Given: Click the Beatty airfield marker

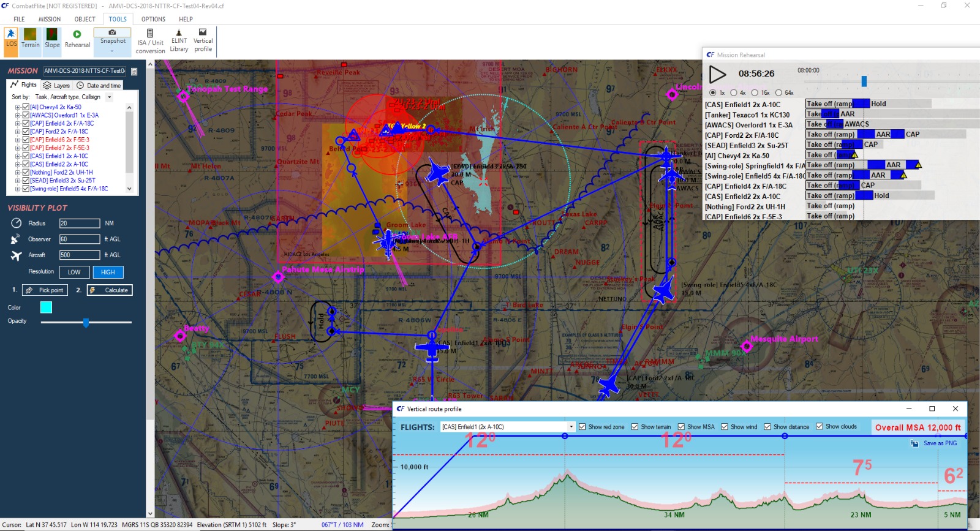Looking at the screenshot, I should pos(180,336).
